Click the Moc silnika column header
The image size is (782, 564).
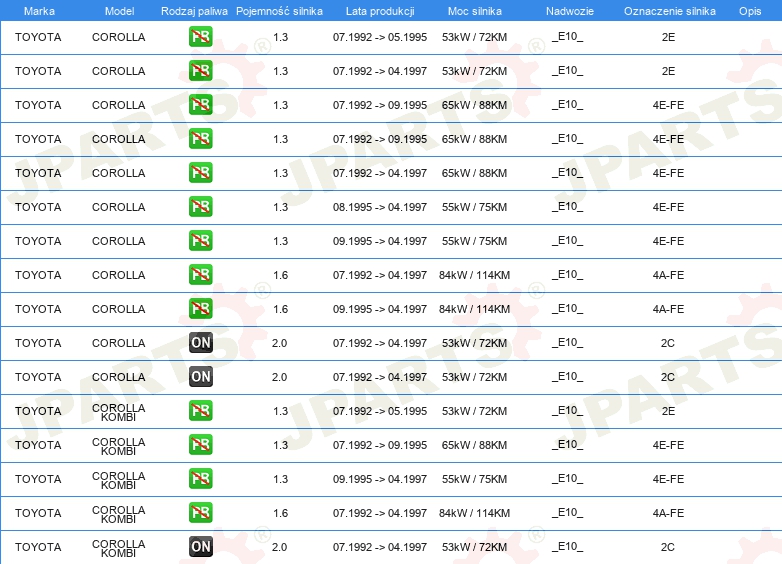[x=474, y=11]
